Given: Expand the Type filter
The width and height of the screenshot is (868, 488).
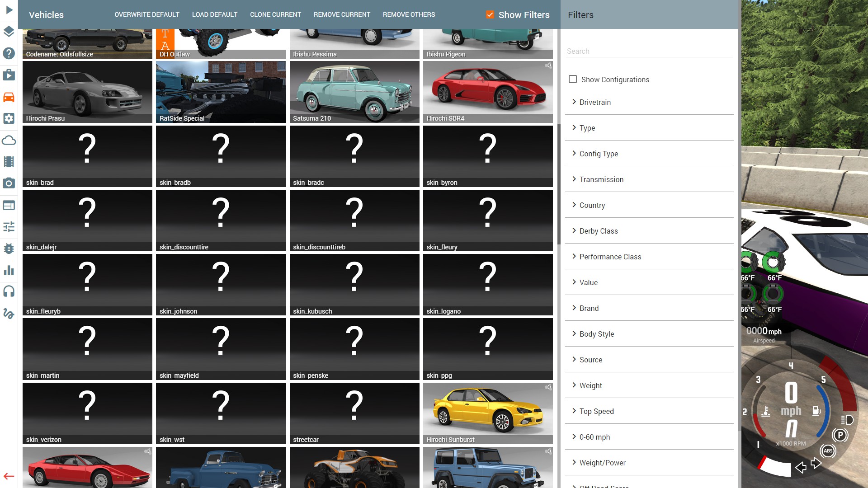Looking at the screenshot, I should tap(649, 128).
